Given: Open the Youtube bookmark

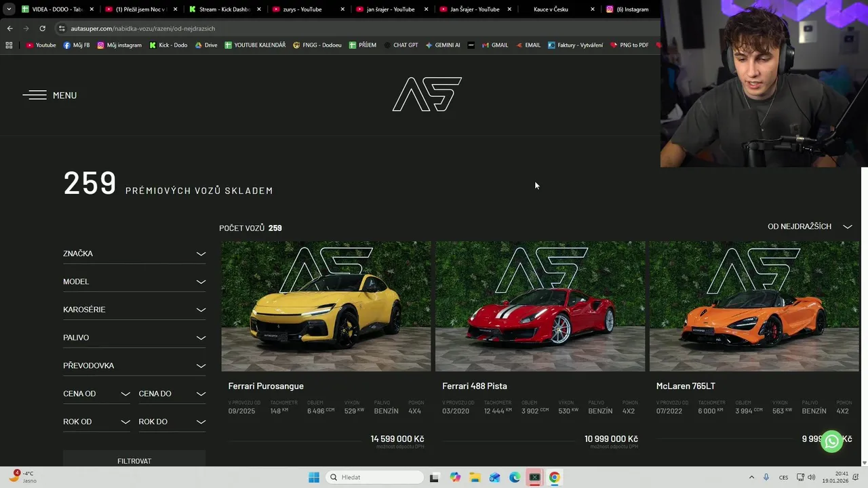Looking at the screenshot, I should (41, 45).
